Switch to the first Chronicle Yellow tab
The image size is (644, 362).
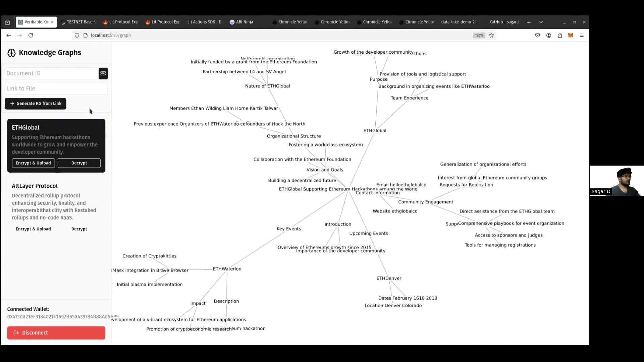(x=290, y=22)
